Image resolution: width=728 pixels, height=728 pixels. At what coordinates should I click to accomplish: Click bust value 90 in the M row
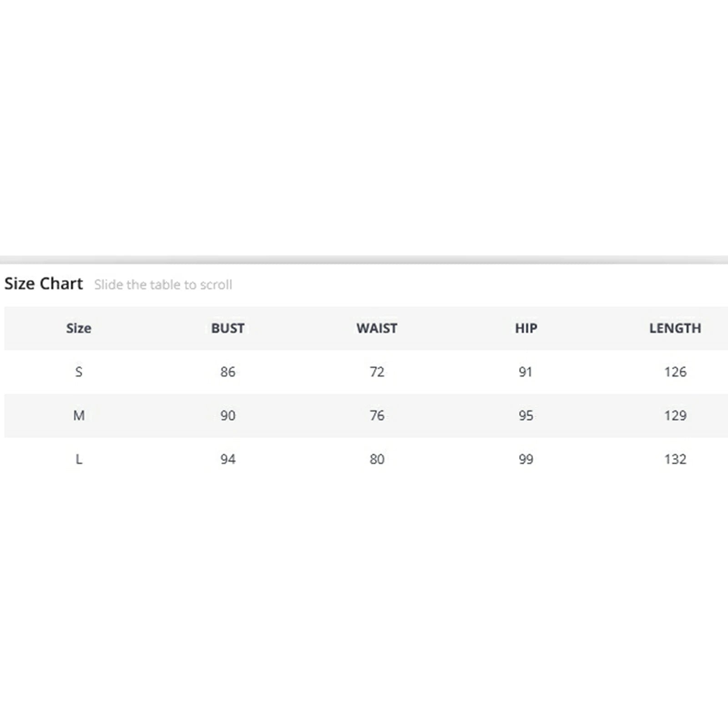pyautogui.click(x=227, y=415)
